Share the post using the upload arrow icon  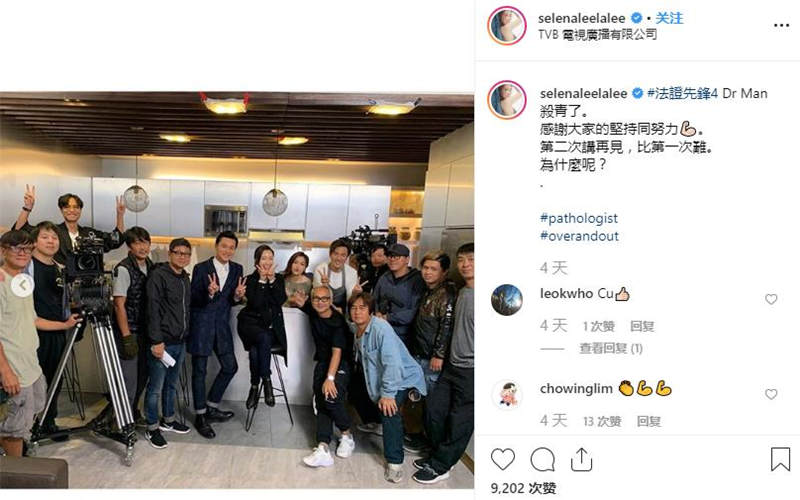pos(581,459)
